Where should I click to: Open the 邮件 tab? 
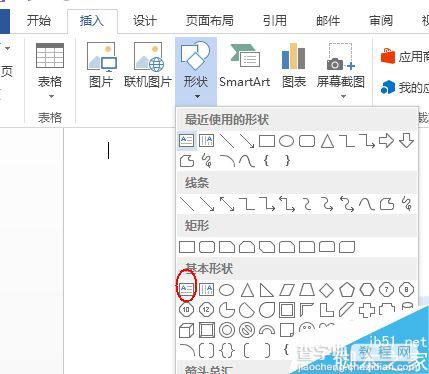pos(328,21)
